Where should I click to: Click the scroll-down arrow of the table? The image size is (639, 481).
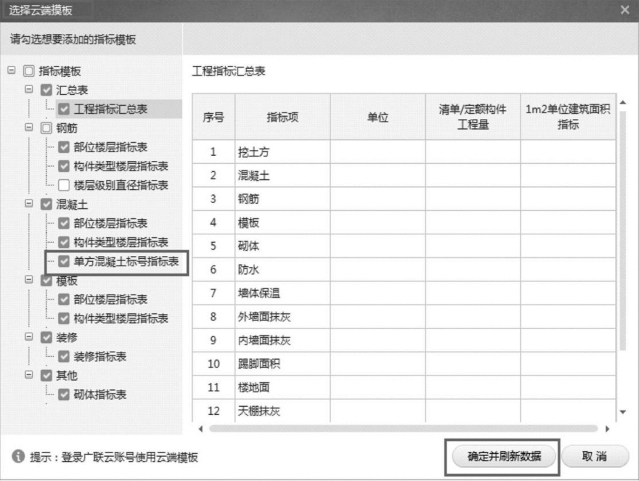pyautogui.click(x=623, y=412)
